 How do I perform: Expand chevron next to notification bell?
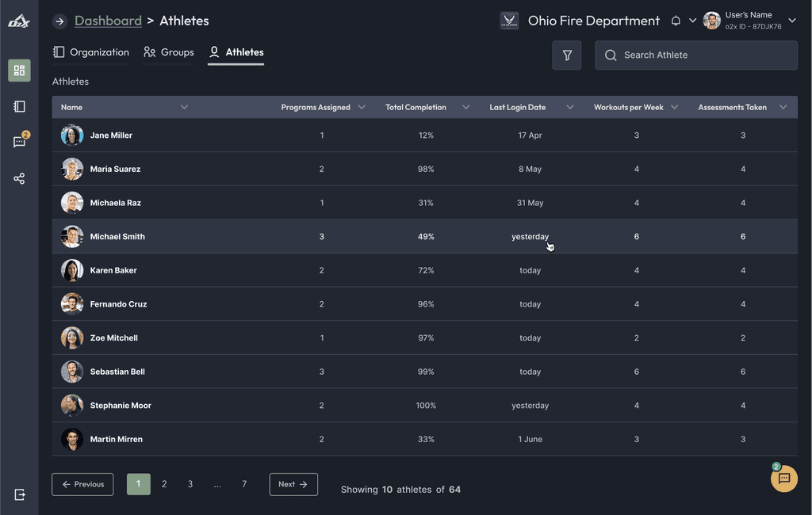pos(692,21)
